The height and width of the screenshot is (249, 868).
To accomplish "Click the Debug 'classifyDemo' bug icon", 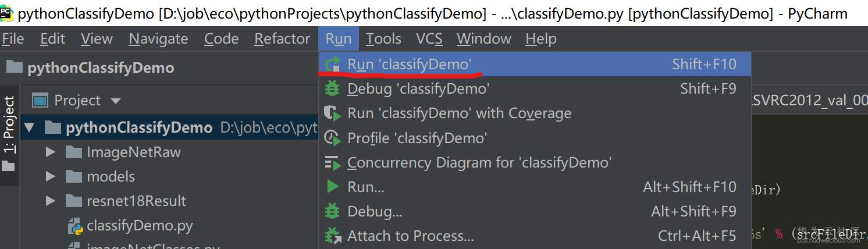I will coord(333,89).
